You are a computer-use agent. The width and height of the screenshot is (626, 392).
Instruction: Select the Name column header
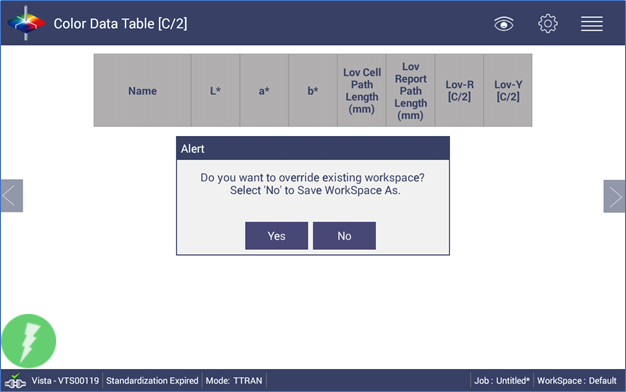(143, 91)
